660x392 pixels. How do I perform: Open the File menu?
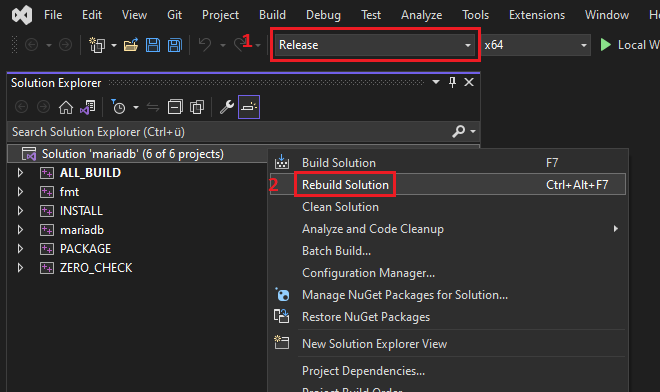pyautogui.click(x=53, y=15)
